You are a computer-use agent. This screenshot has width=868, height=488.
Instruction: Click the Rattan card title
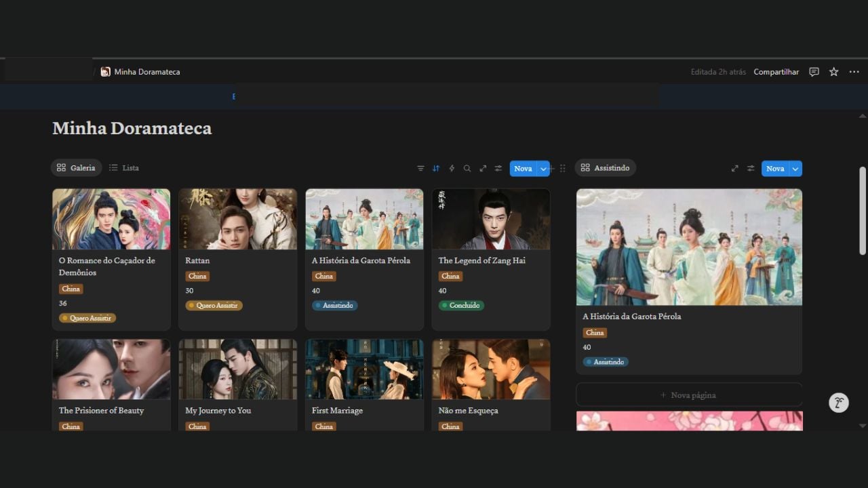click(x=197, y=260)
